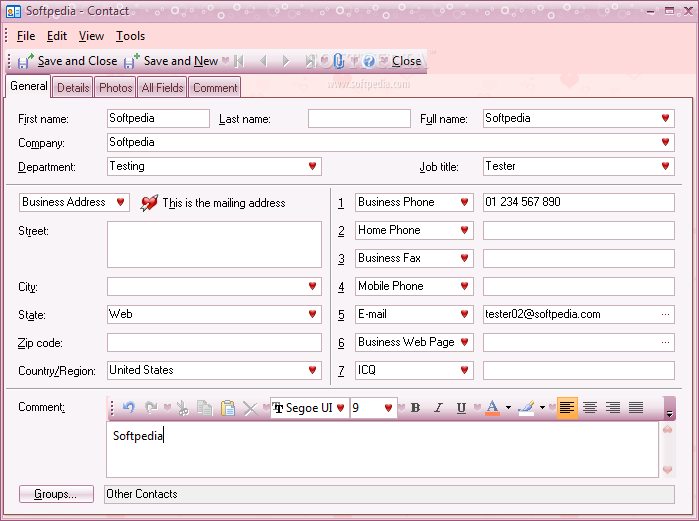This screenshot has width=699, height=521.
Task: Switch to the Comment tab
Action: [x=215, y=88]
